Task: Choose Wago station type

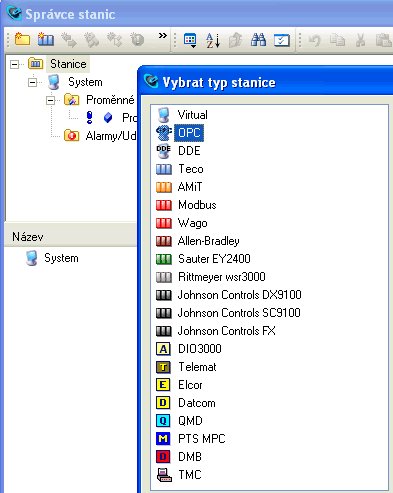Action: pos(192,223)
